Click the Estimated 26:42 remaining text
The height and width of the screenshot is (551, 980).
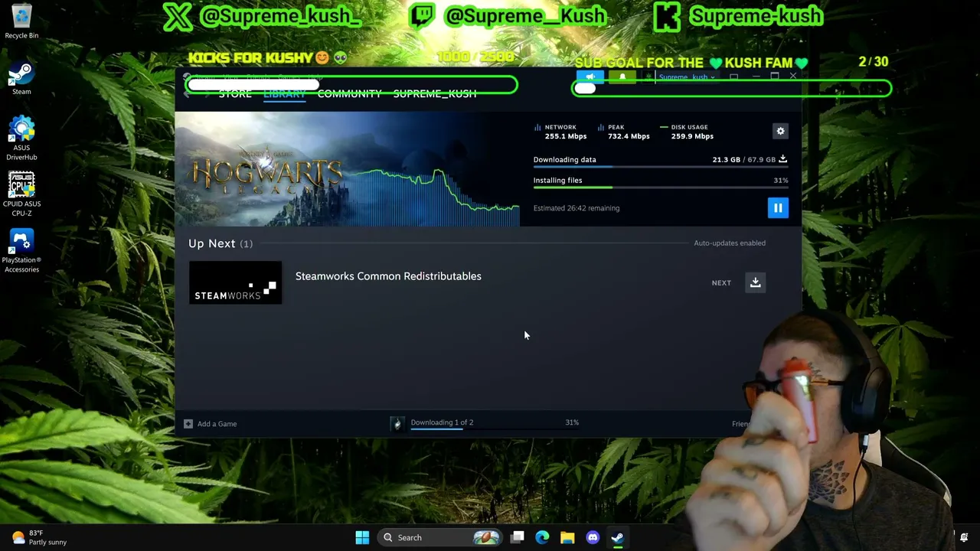pyautogui.click(x=577, y=208)
